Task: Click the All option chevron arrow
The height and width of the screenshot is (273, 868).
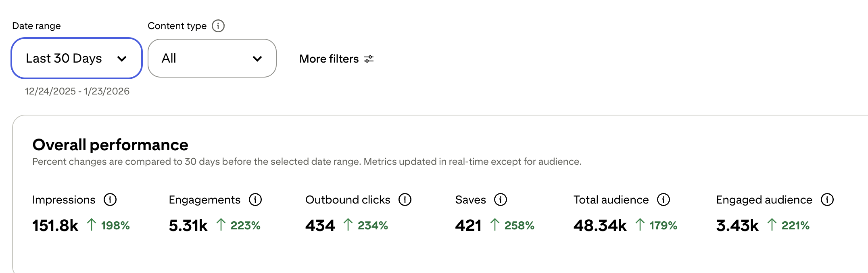Action: coord(257,59)
